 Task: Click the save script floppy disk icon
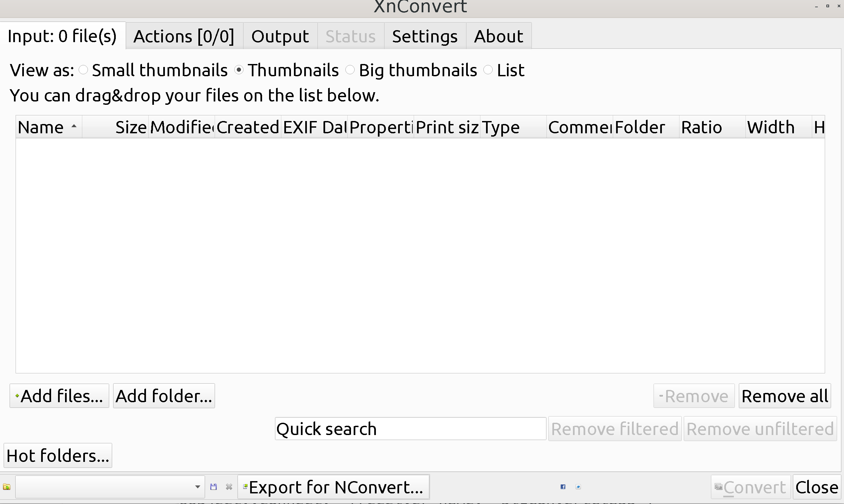pos(213,487)
